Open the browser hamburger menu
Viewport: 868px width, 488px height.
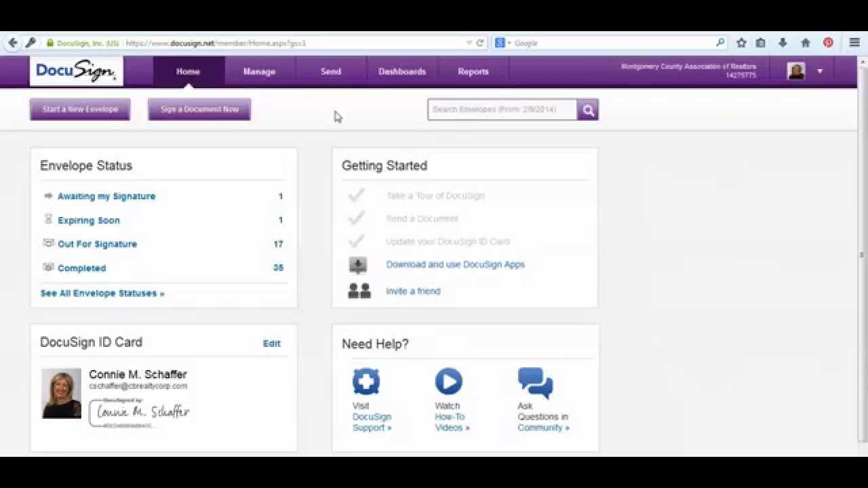pyautogui.click(x=854, y=43)
